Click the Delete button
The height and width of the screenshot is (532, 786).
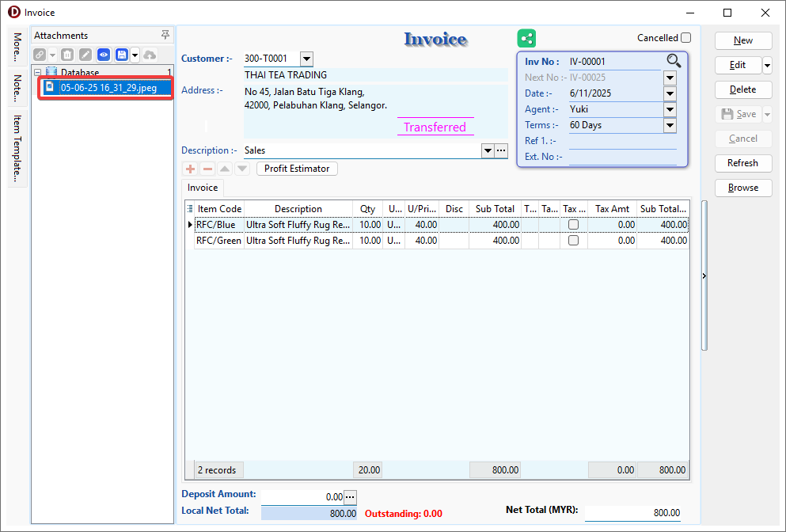[743, 89]
